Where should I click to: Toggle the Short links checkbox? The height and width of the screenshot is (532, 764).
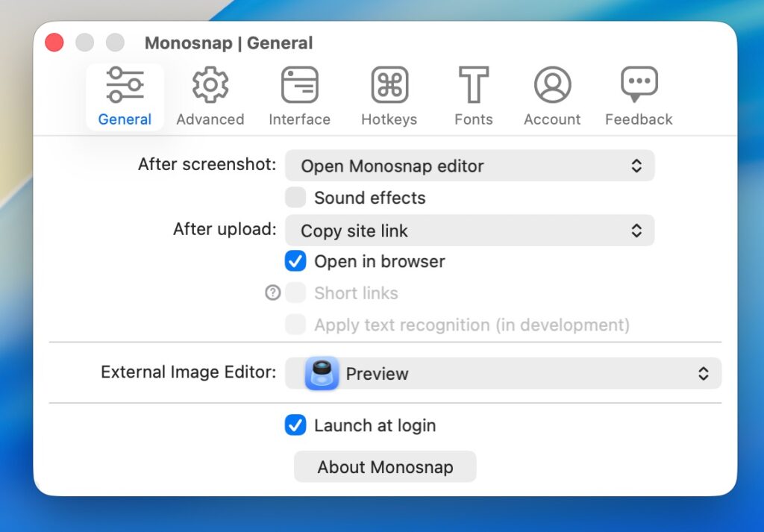point(296,293)
